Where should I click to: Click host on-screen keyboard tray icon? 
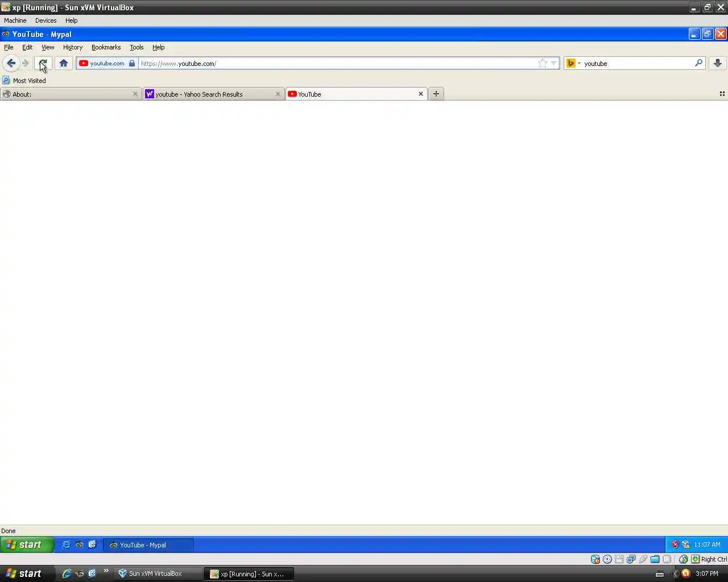tap(660, 574)
